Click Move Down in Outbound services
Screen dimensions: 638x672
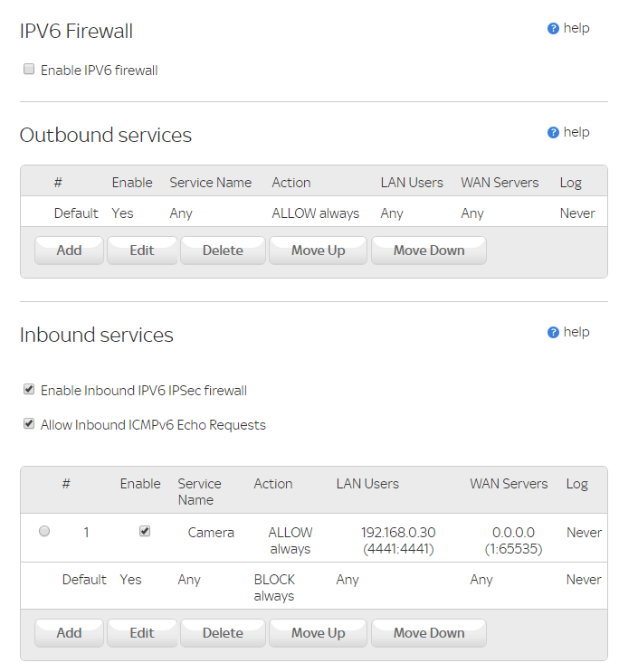[429, 251]
